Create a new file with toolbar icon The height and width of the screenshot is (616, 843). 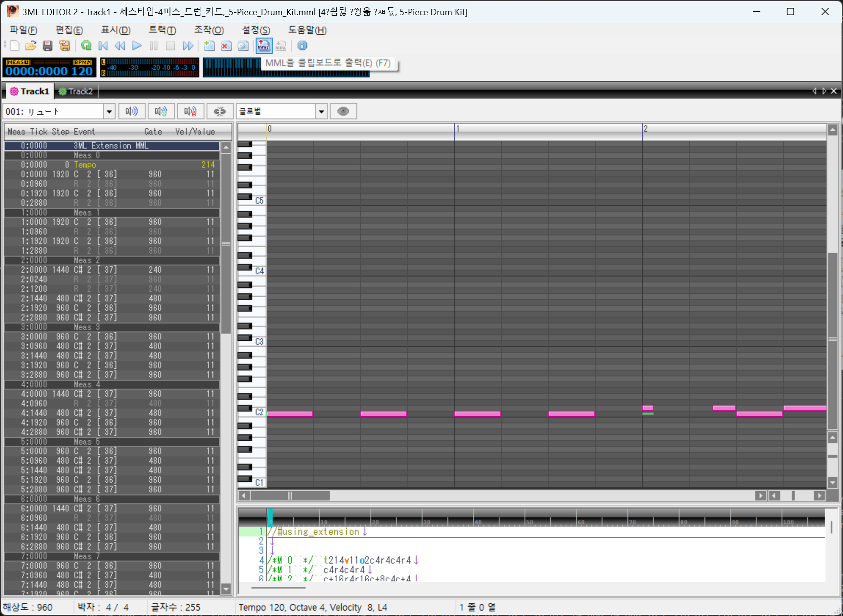(15, 46)
